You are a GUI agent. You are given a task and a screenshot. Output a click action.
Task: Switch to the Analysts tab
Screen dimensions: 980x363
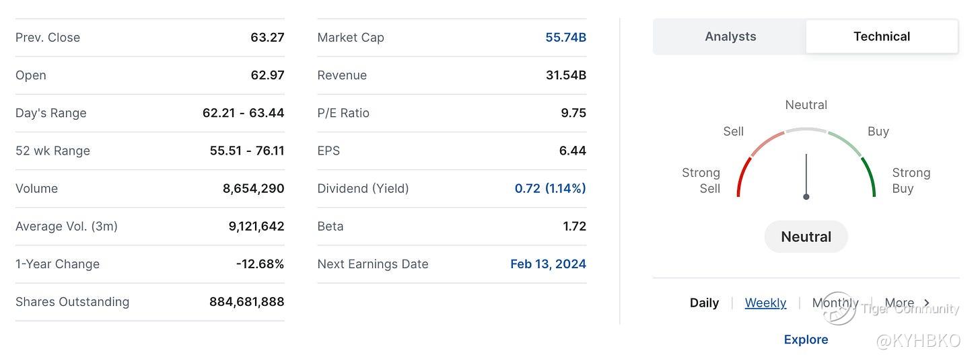point(730,36)
